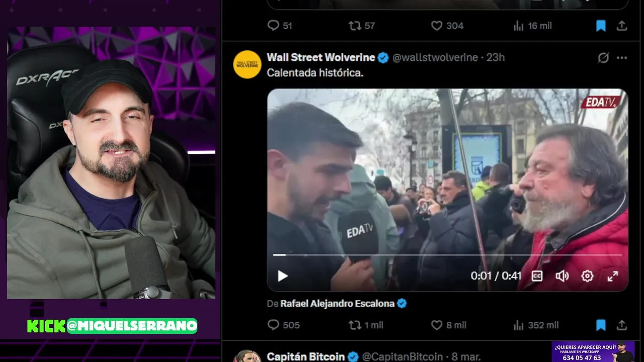Open the Capitán Bitcoin profile name
Image resolution: width=644 pixels, height=362 pixels.
(x=306, y=356)
